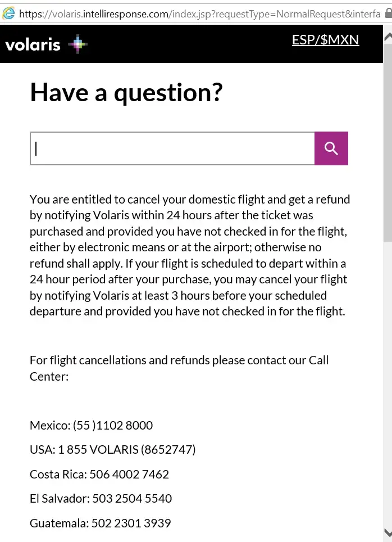The height and width of the screenshot is (542, 392).
Task: Click the Internet Explorer icon in address bar
Action: coord(8,12)
